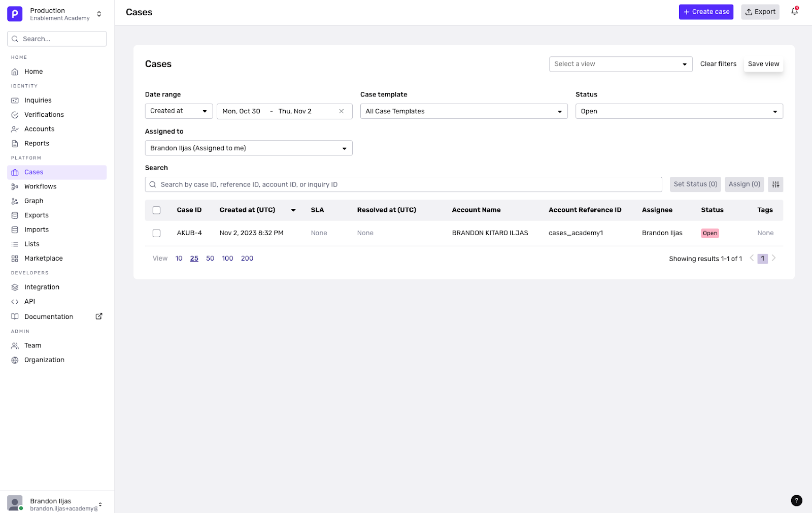This screenshot has height=513, width=812.
Task: Click the Home house icon
Action: (x=15, y=72)
